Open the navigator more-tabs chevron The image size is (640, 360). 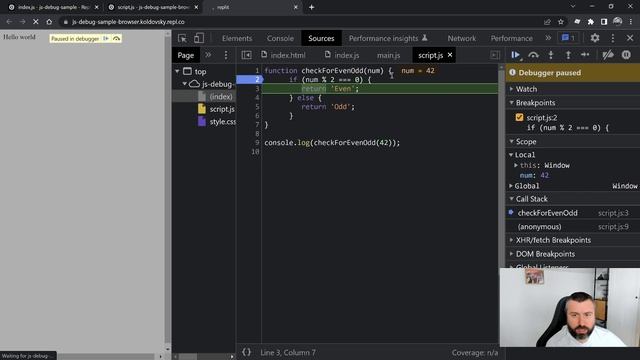[208, 55]
